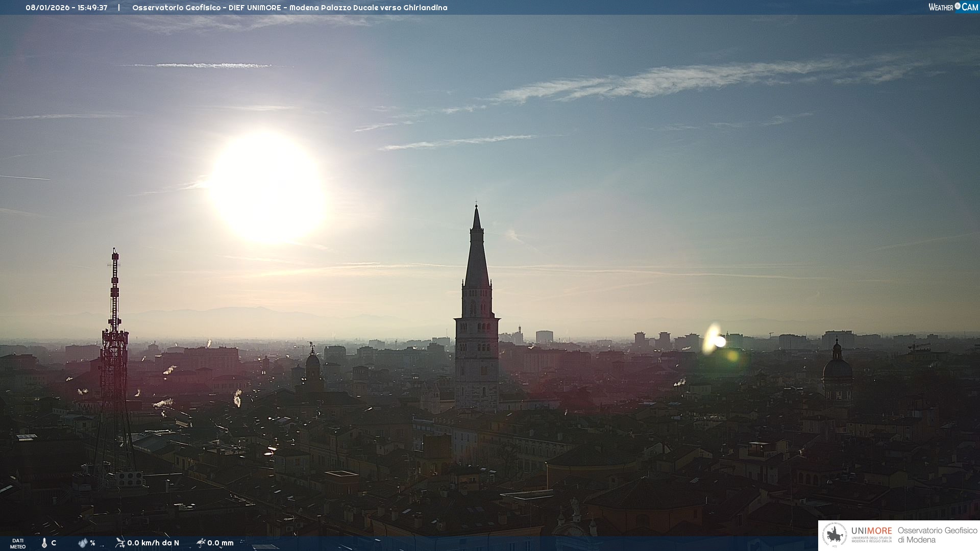
Task: Click the Osservatorio Geofisico camera title text
Action: pos(289,8)
